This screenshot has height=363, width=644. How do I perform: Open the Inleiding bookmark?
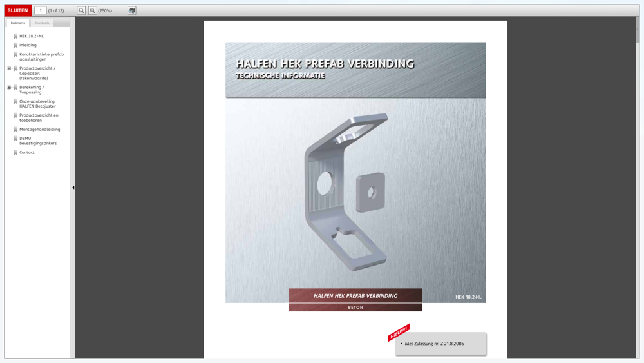[x=28, y=45]
